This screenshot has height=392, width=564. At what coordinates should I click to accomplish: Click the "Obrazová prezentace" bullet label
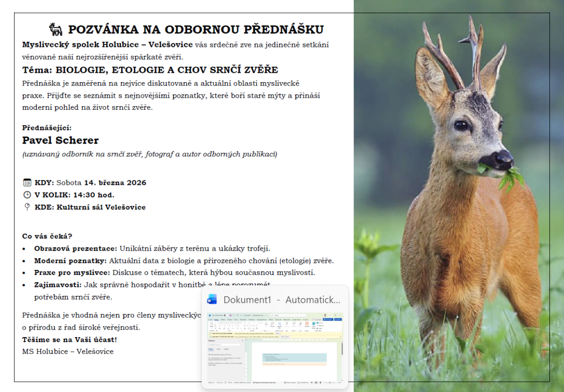coord(75,248)
